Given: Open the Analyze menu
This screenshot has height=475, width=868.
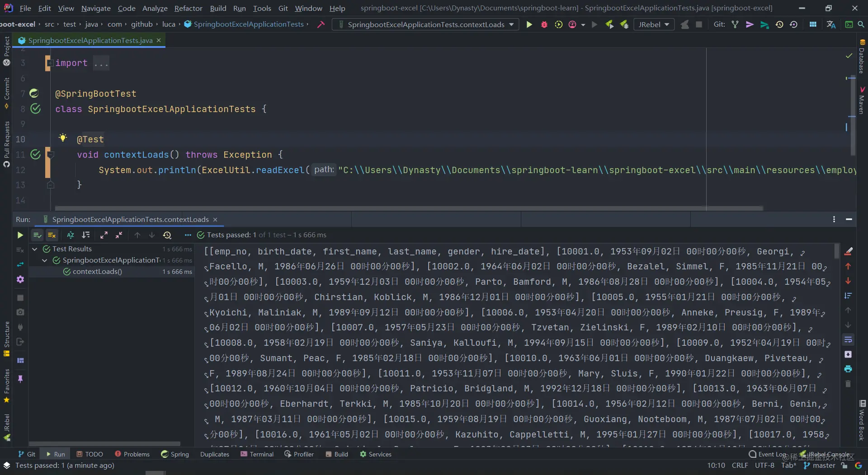Looking at the screenshot, I should 155,8.
